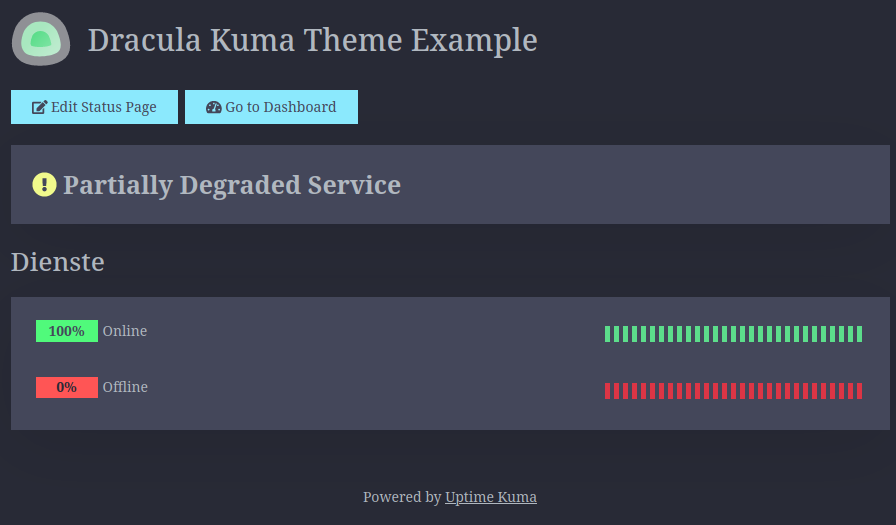Click the Dienste group heading
Image resolution: width=896 pixels, height=525 pixels.
(58, 262)
